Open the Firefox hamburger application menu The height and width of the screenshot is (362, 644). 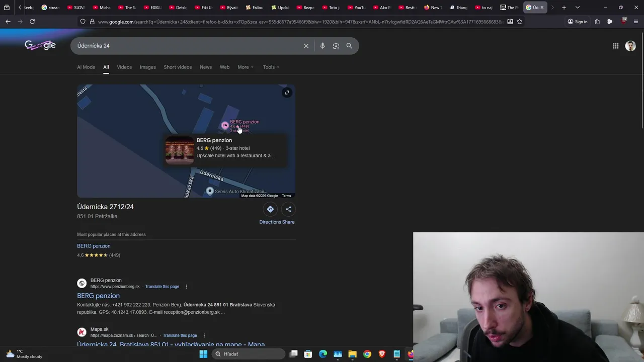coord(636,22)
